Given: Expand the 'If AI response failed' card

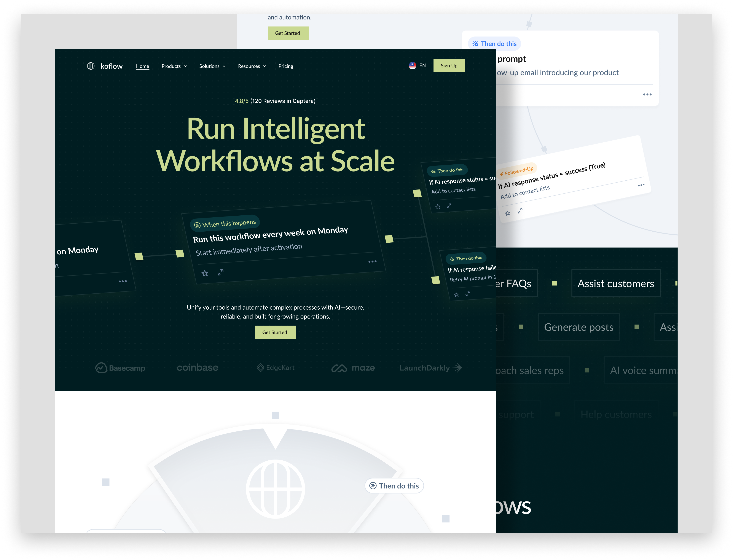Looking at the screenshot, I should pyautogui.click(x=468, y=294).
